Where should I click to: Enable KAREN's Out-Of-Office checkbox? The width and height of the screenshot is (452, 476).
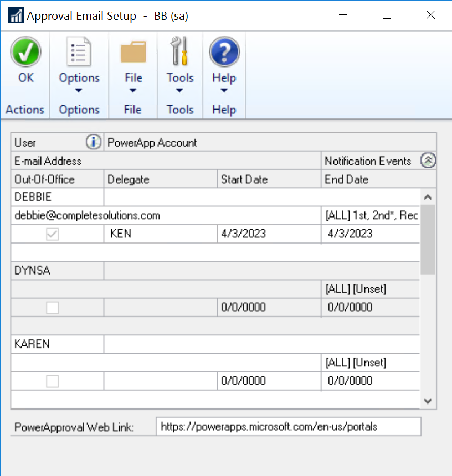pyautogui.click(x=52, y=381)
